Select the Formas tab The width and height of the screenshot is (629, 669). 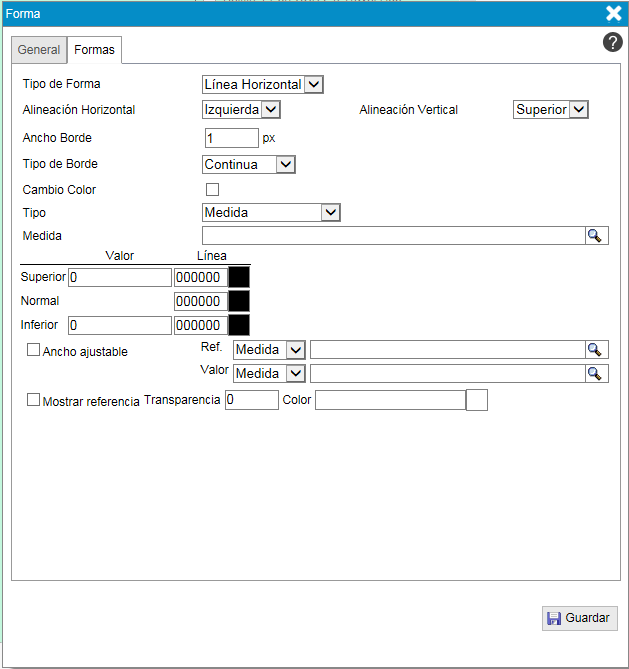[94, 50]
